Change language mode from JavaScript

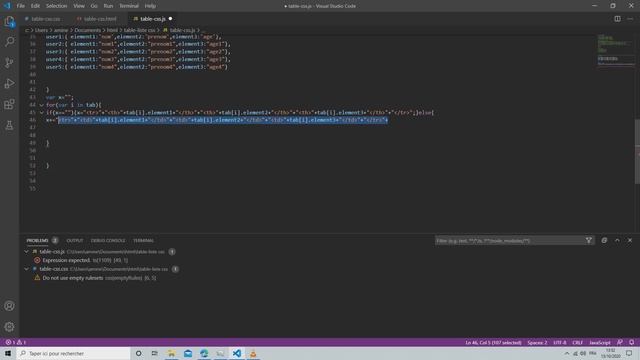tap(600, 342)
